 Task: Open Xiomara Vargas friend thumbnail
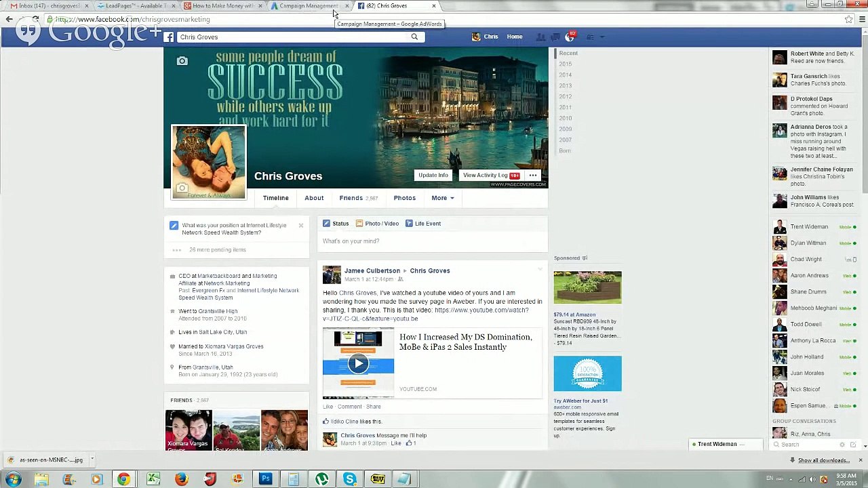[189, 430]
